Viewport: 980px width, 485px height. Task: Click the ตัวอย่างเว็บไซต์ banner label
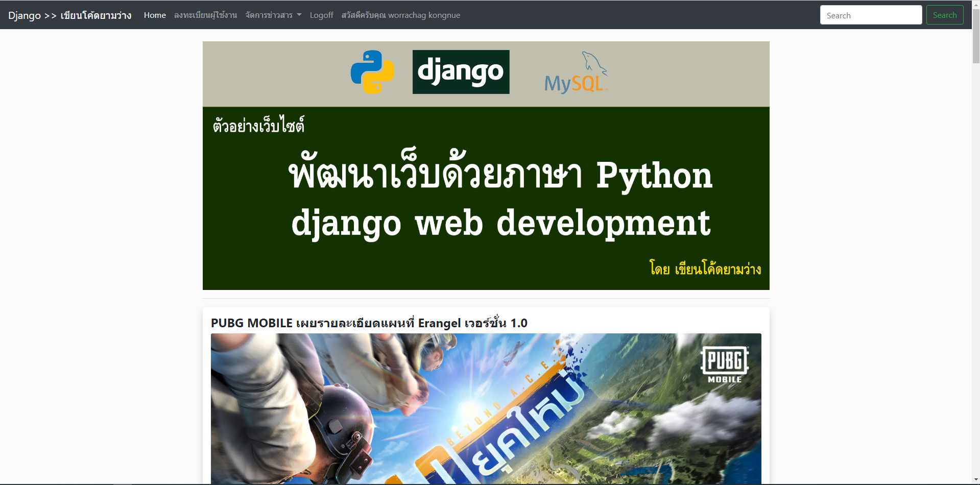pyautogui.click(x=258, y=124)
